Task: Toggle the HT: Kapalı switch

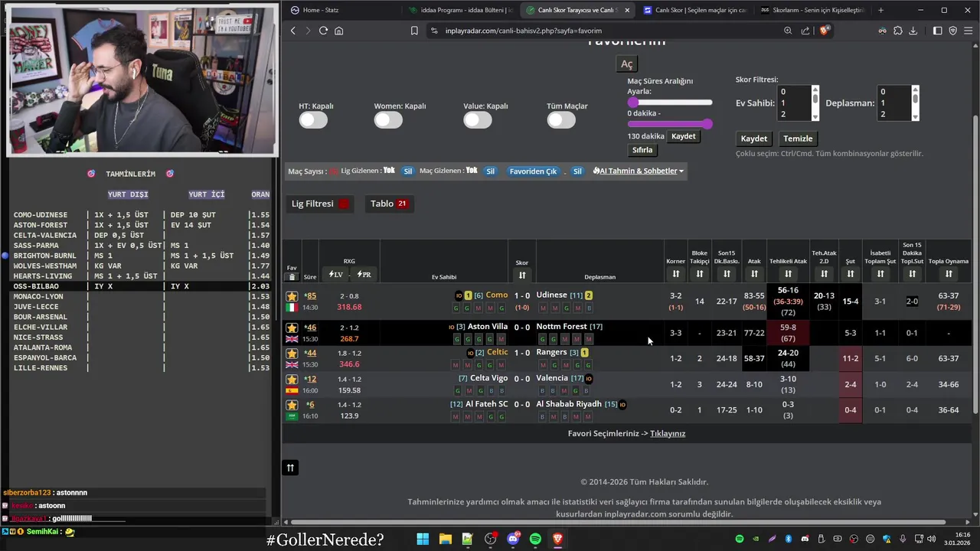Action: point(313,120)
